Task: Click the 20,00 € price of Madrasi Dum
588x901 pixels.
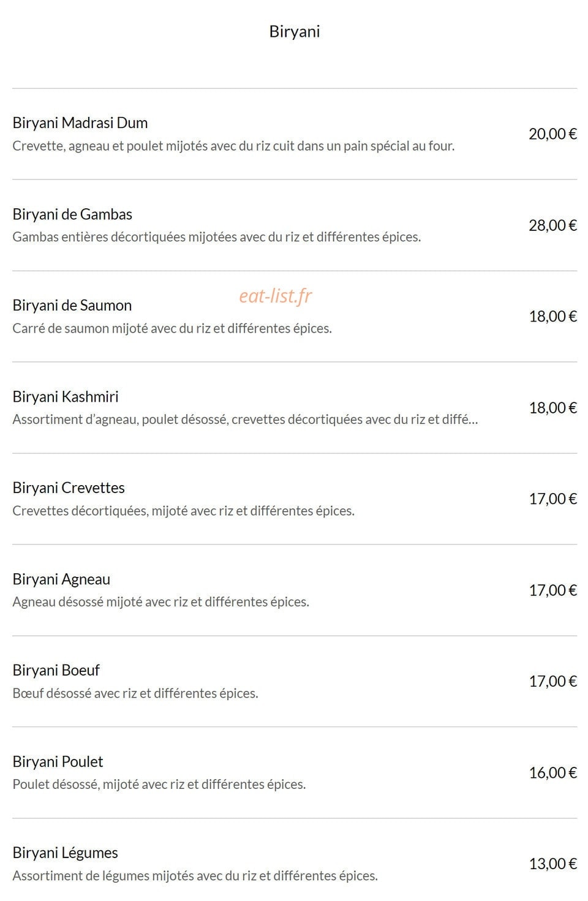Action: 553,134
